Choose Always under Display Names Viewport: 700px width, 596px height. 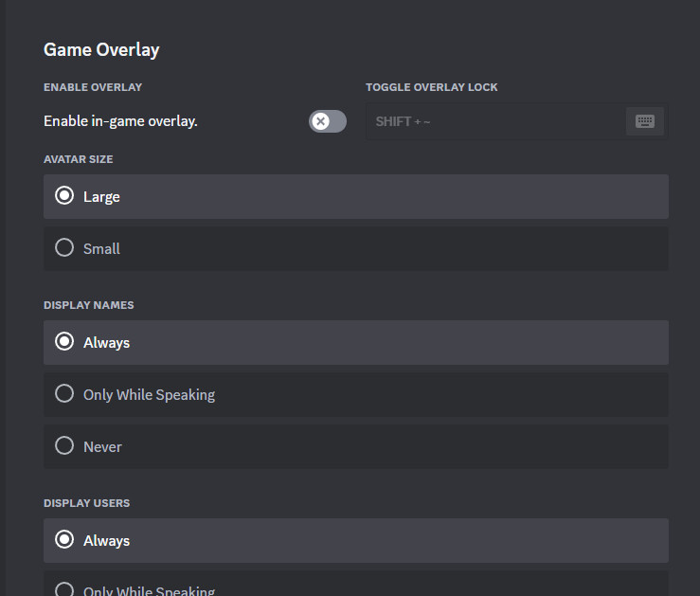point(356,342)
